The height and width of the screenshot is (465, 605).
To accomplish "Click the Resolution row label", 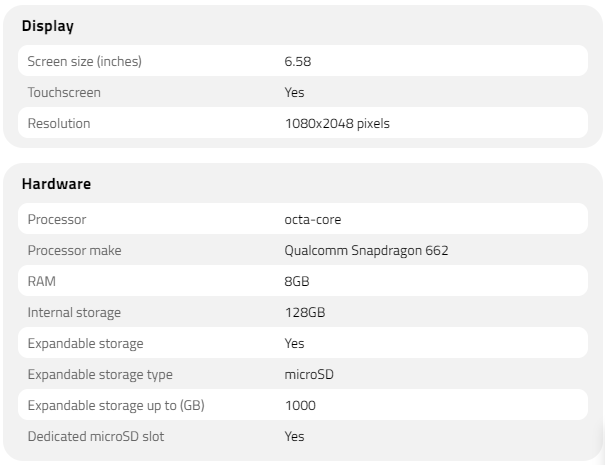I will (59, 123).
